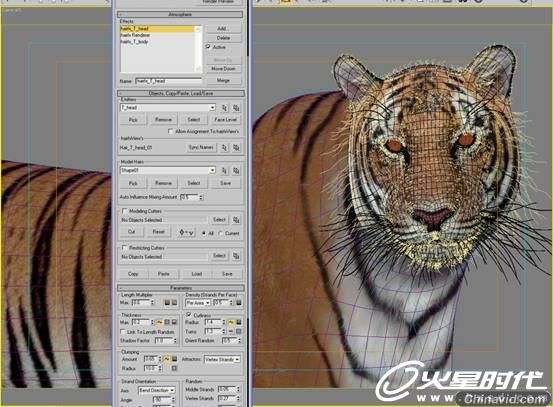Screen dimensions: 553x407
Task: Click the copy icon at the end of the Shape01 dropdown row
Action: pos(236,171)
